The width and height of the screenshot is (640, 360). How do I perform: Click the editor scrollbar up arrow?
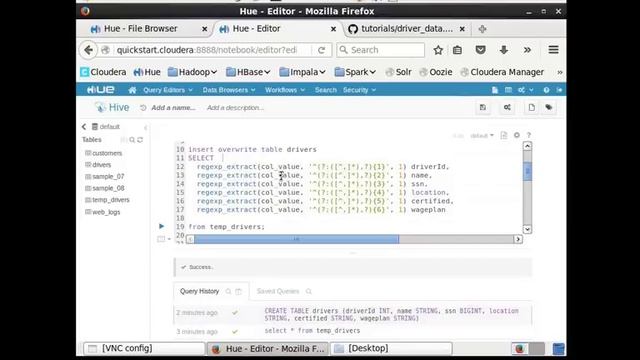[x=527, y=146]
